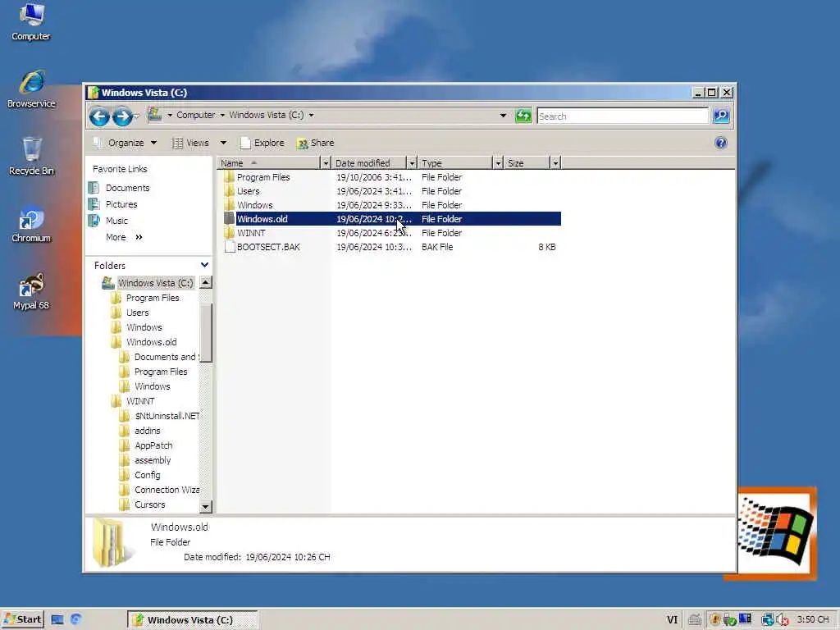Click Show Desktop quick launch icon
This screenshot has width=840, height=630.
[57, 620]
